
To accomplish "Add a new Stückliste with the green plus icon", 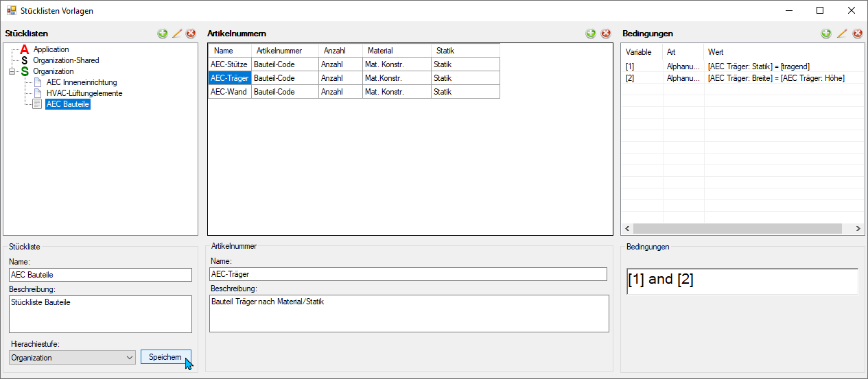I will pos(163,34).
